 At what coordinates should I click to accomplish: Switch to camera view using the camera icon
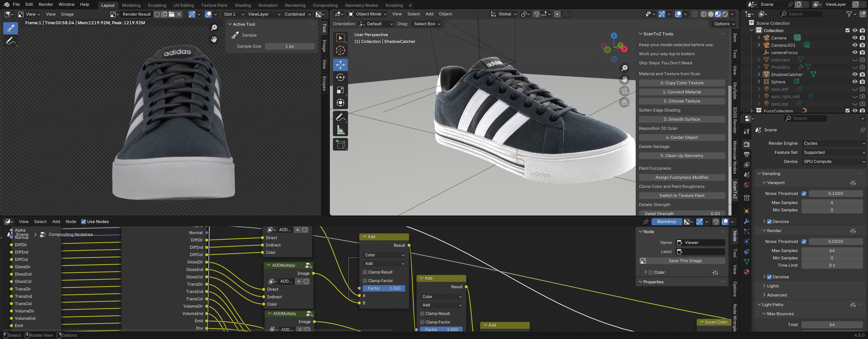point(624,90)
